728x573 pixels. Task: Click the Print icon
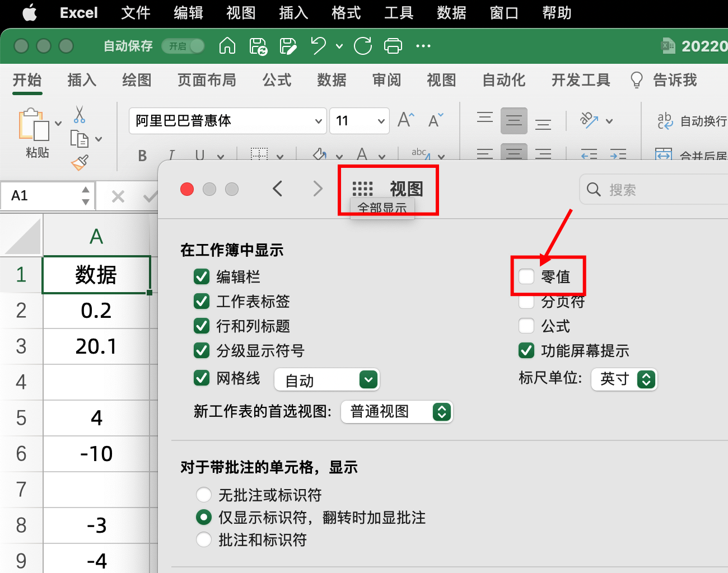click(393, 46)
